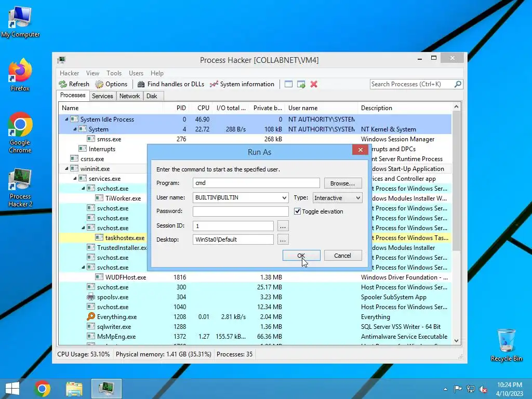Click the red X terminate window icon

coord(314,84)
